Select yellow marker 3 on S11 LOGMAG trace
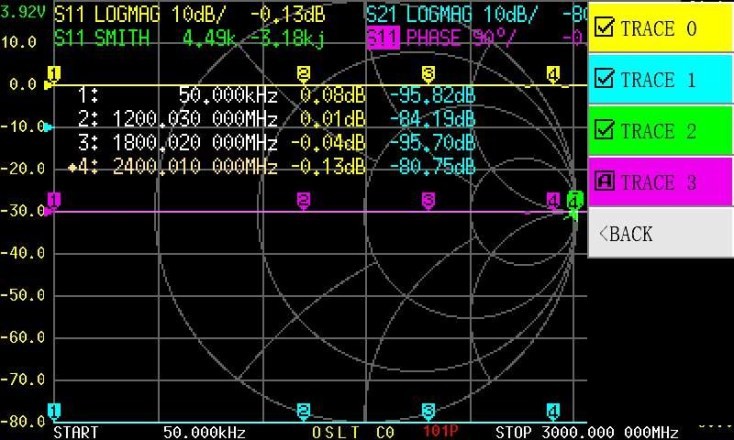Screen dimensions: 734x440 pos(428,74)
